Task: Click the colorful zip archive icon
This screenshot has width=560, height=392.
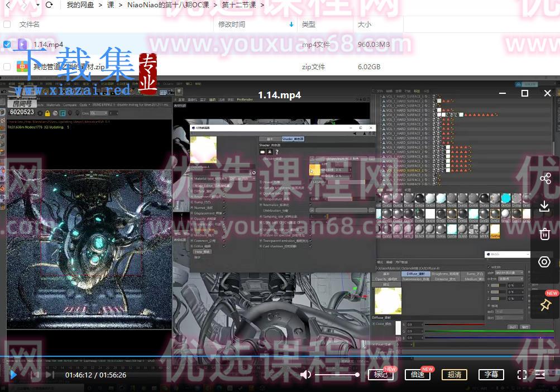Action: pos(22,67)
